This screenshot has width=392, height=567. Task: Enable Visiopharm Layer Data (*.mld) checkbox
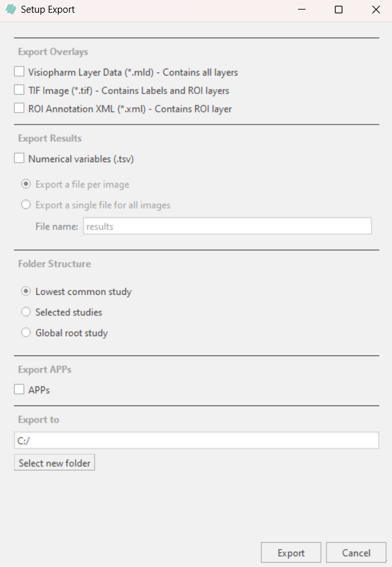tap(19, 72)
